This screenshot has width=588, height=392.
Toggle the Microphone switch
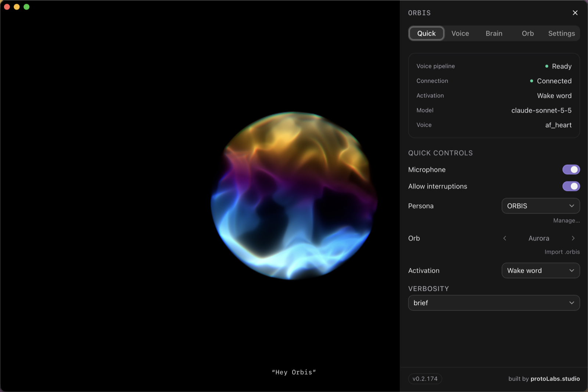click(571, 170)
